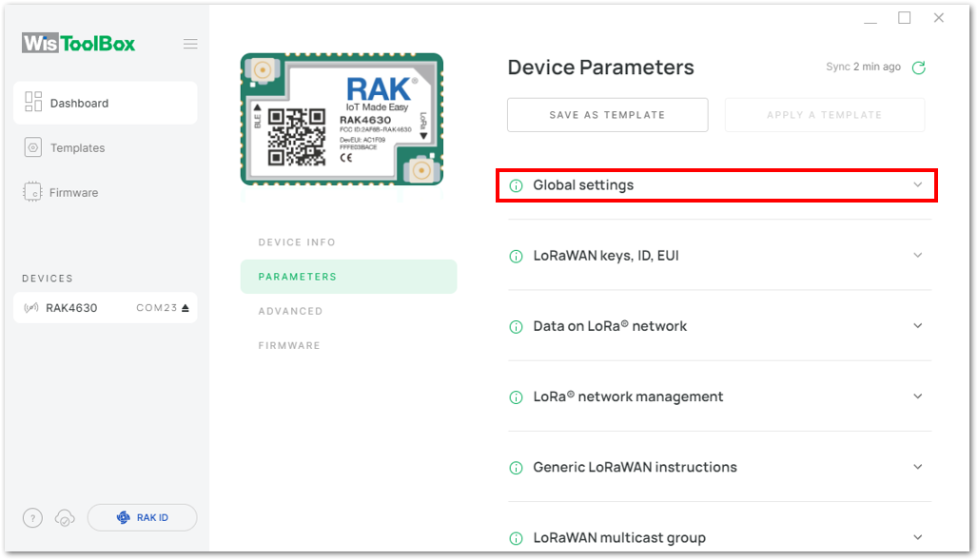Screen dimensions: 978x560
Task: Click the eject icon next to COM23
Action: 186,308
